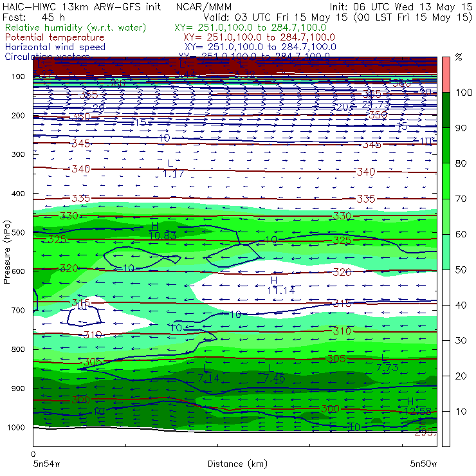The width and height of the screenshot is (476, 476).
Task: Click the 60–70% light green colorbar segment
Action: [x=446, y=216]
